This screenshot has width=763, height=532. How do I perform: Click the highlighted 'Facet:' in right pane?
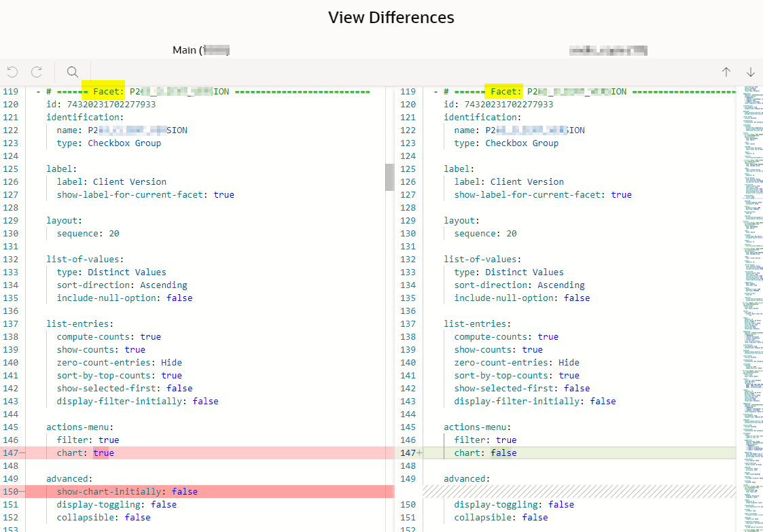pos(505,92)
